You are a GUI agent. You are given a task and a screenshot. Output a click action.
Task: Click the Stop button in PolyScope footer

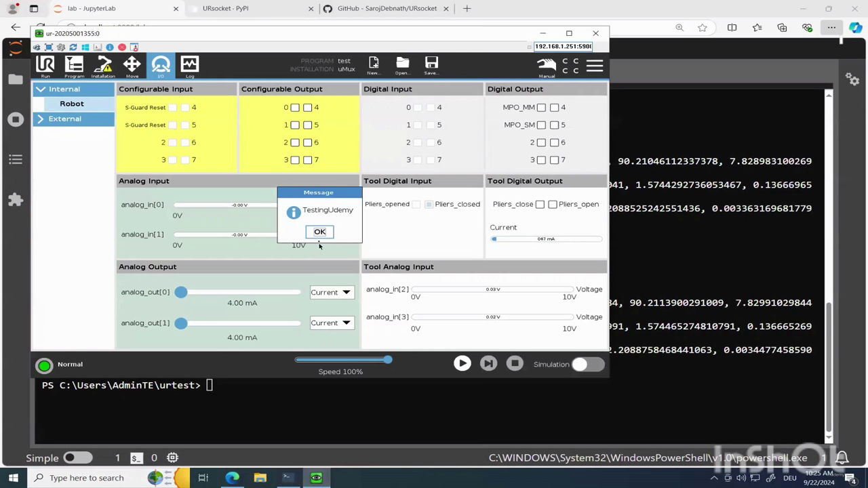pos(515,364)
